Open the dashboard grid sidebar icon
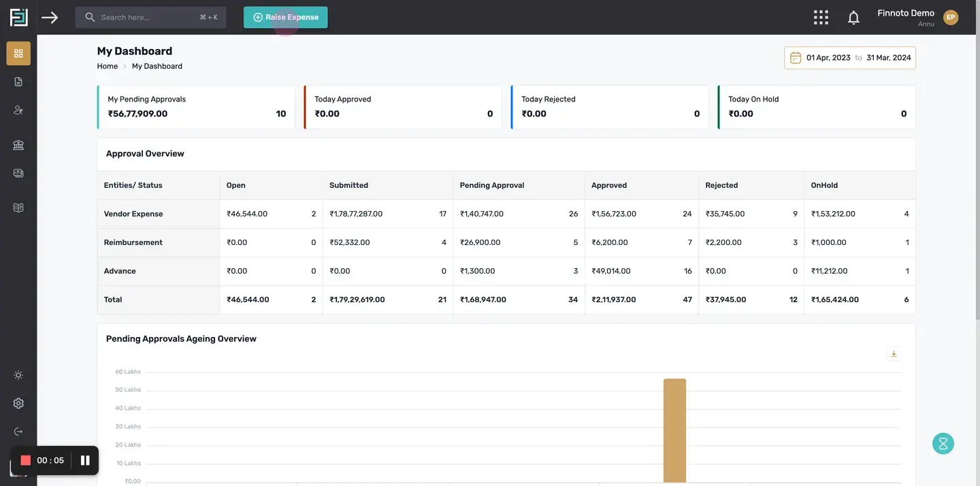This screenshot has width=980, height=486. (x=18, y=53)
